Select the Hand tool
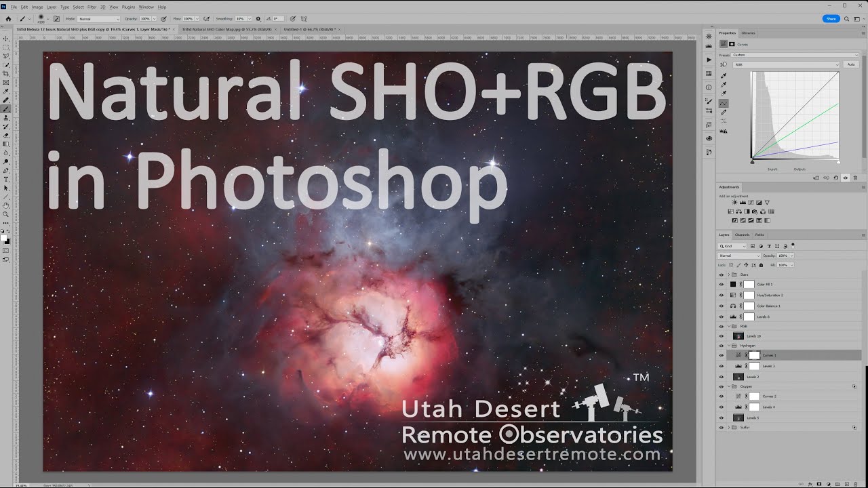The image size is (868, 488). (x=6, y=205)
